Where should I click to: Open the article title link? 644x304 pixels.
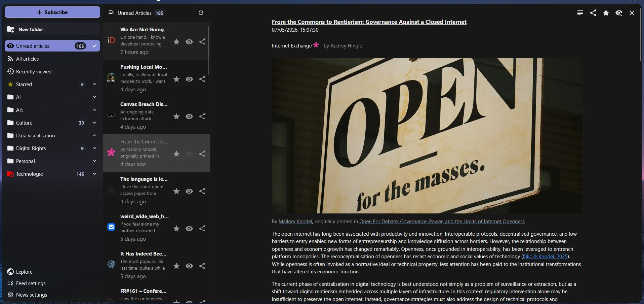click(x=369, y=22)
